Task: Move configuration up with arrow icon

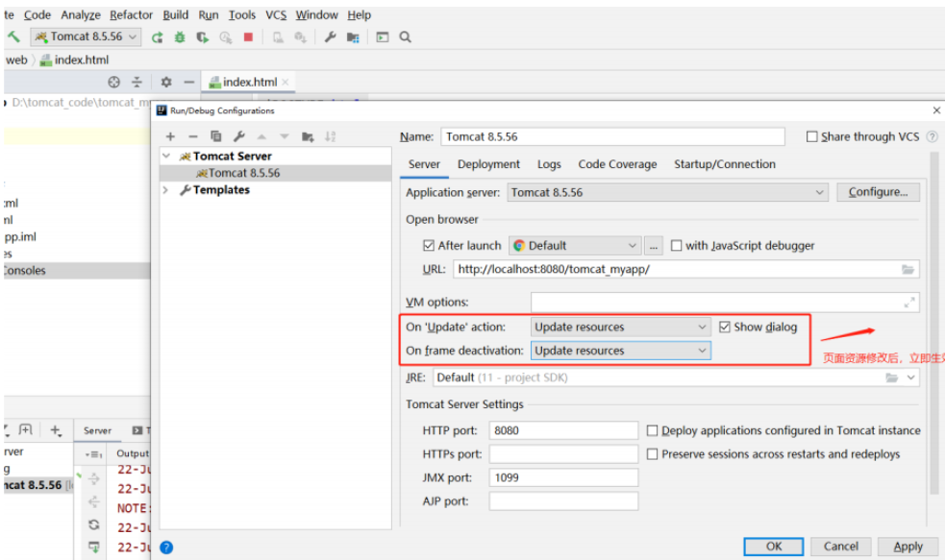Action: pos(261,136)
